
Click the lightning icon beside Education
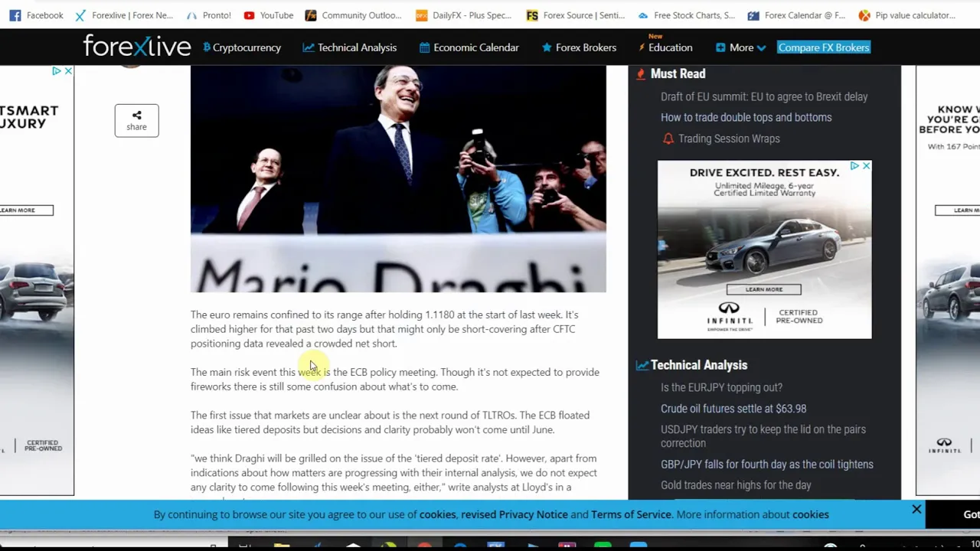coord(642,47)
